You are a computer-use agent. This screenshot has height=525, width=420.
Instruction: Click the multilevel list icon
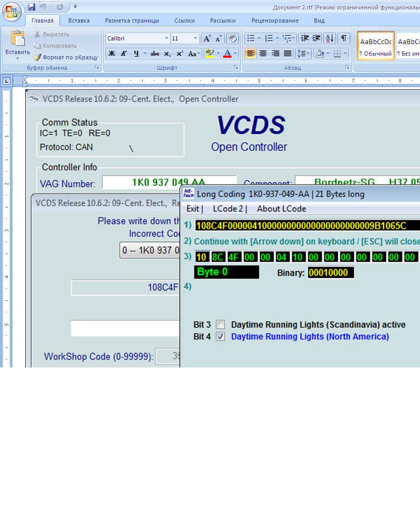(287, 38)
